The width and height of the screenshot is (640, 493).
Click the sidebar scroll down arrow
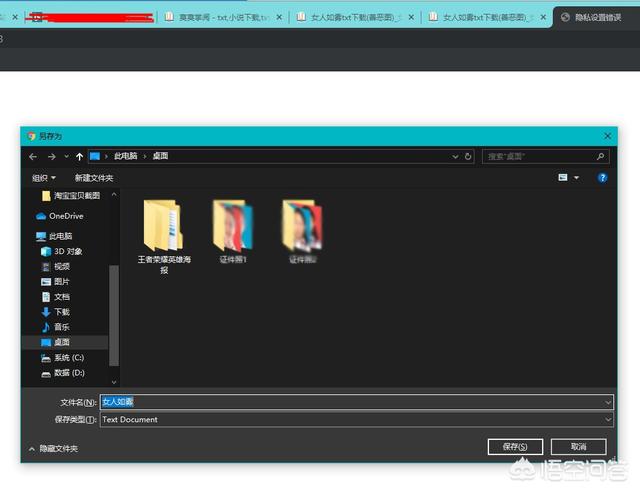pos(114,382)
